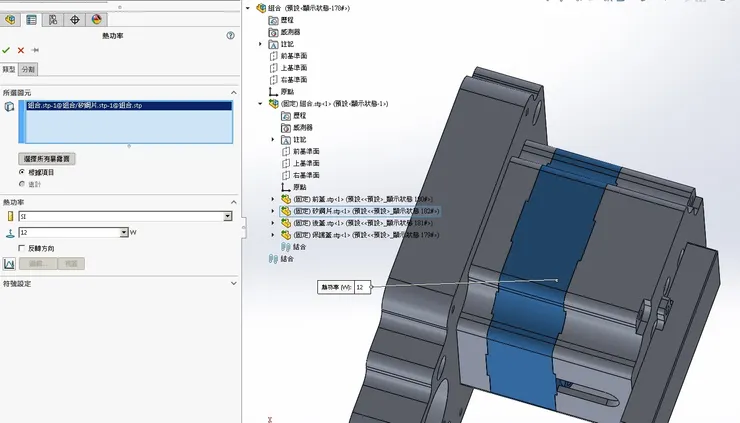Confirm heat power with green checkmark
Screen dimensions: 740x423
6,50
